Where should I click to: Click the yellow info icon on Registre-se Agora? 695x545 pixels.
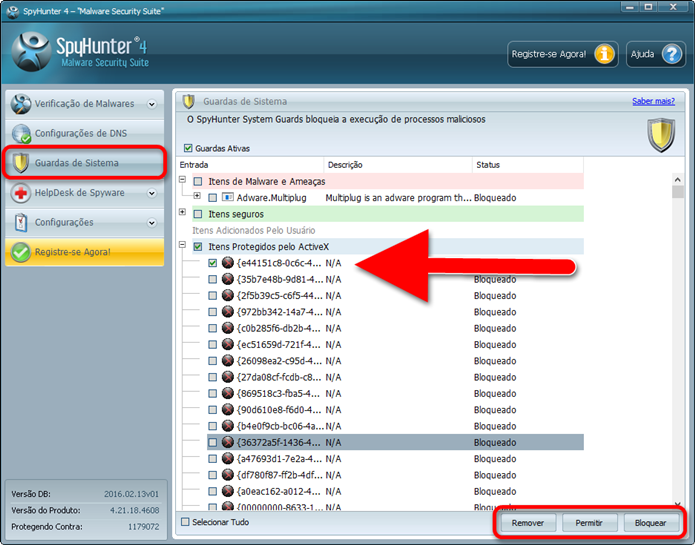pos(603,54)
